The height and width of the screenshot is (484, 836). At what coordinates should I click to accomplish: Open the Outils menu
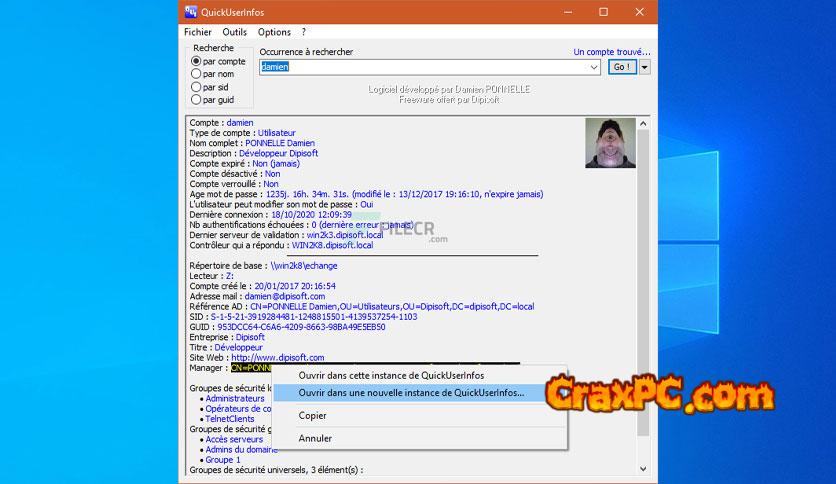point(234,32)
